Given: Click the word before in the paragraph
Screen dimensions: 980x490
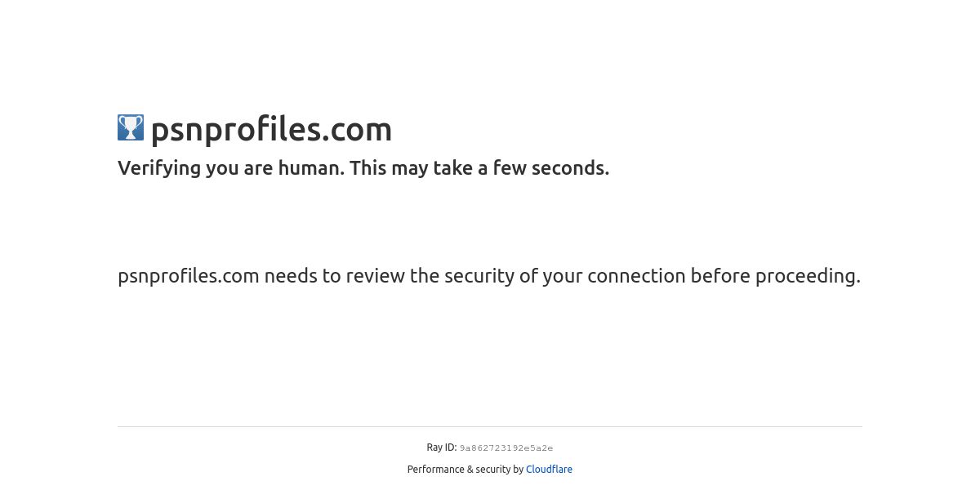Looking at the screenshot, I should pos(720,276).
